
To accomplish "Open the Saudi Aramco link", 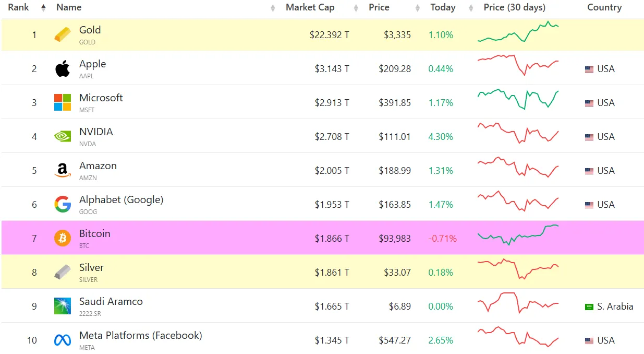I will coord(111,301).
